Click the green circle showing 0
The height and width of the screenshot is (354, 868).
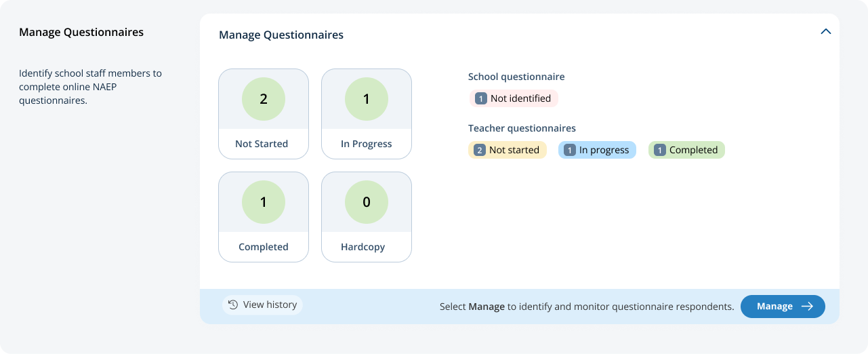(367, 202)
